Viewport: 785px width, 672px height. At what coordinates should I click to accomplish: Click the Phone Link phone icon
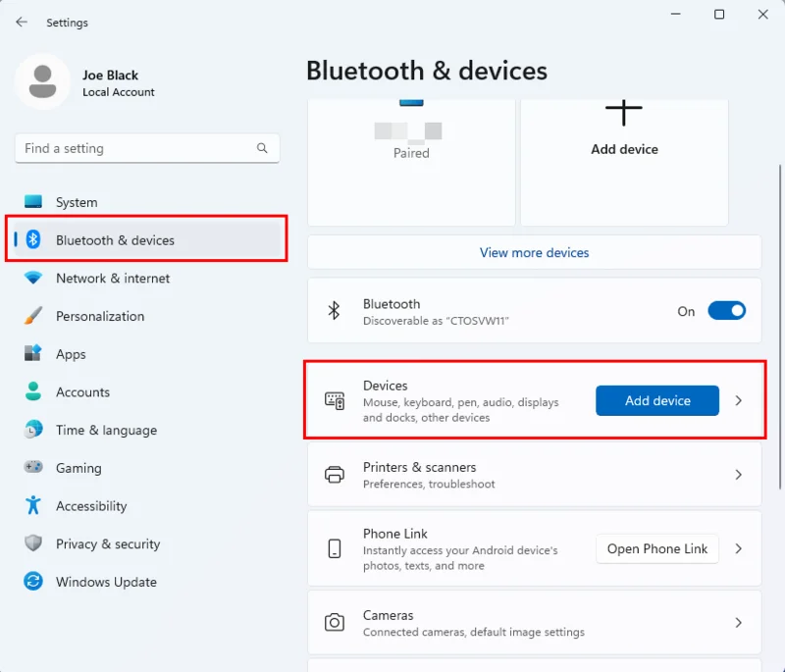coord(335,548)
